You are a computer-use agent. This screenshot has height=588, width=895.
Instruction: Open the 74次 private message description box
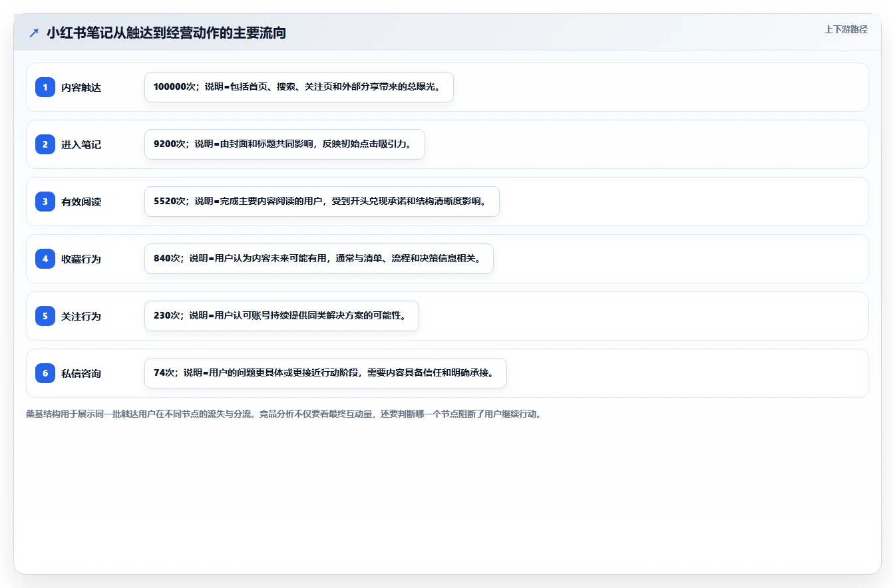pyautogui.click(x=325, y=373)
